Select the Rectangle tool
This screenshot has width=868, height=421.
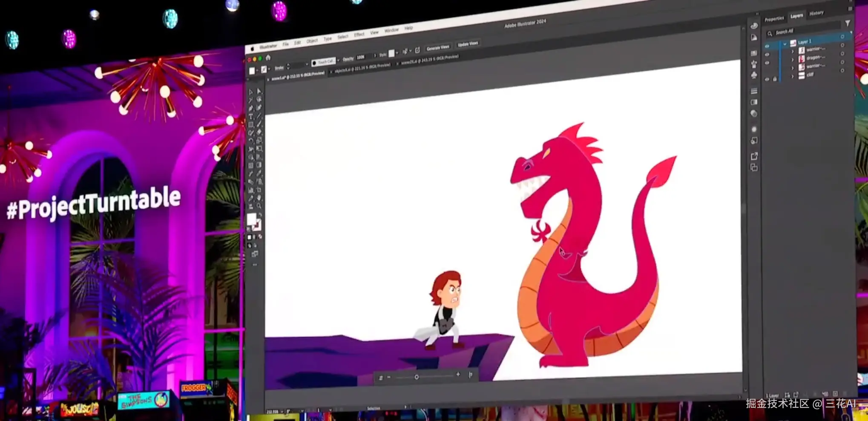tap(250, 124)
